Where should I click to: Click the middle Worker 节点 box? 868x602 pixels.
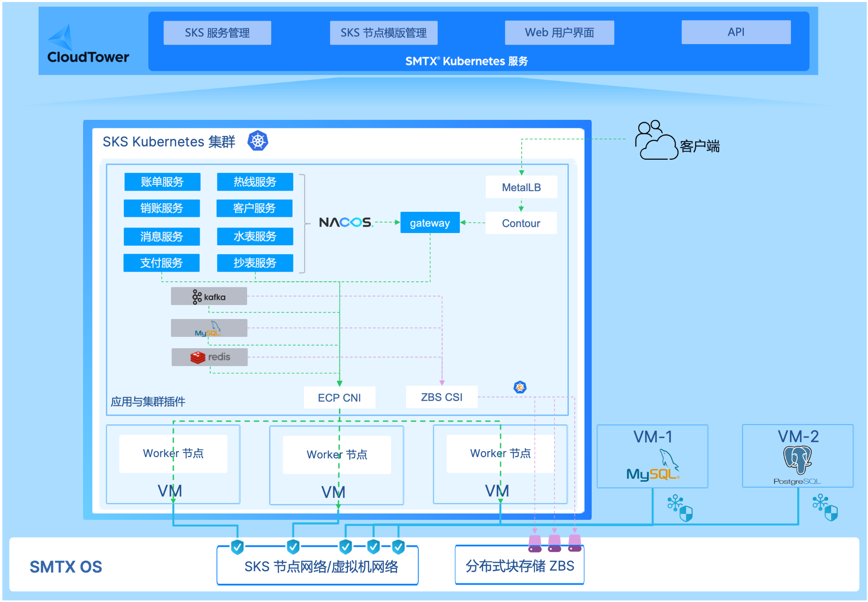pyautogui.click(x=337, y=455)
